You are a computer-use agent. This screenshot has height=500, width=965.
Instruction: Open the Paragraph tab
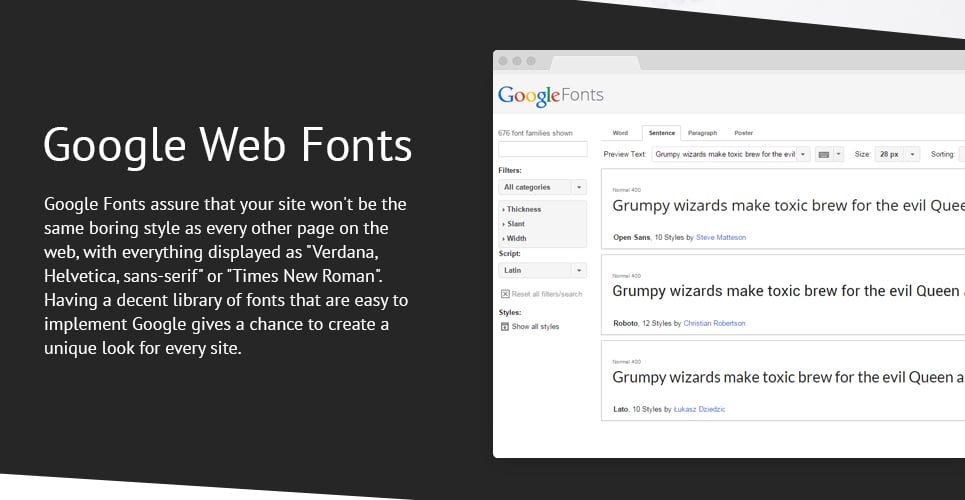[702, 133]
